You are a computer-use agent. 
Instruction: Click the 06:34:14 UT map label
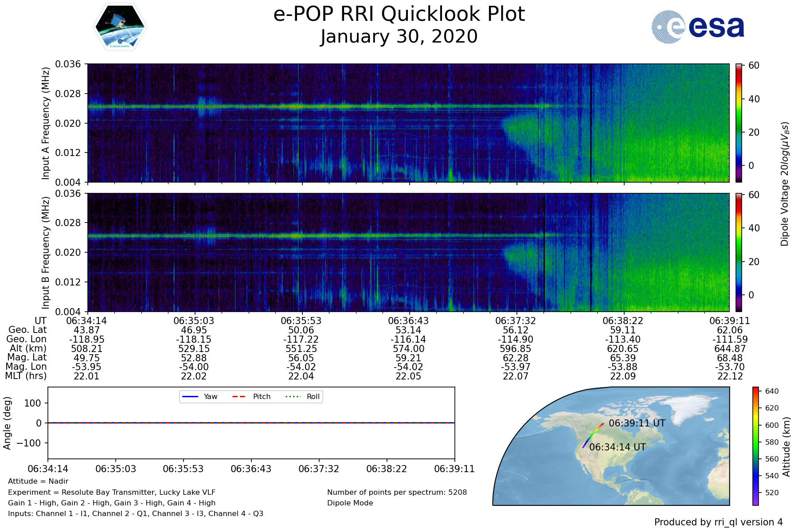[618, 447]
